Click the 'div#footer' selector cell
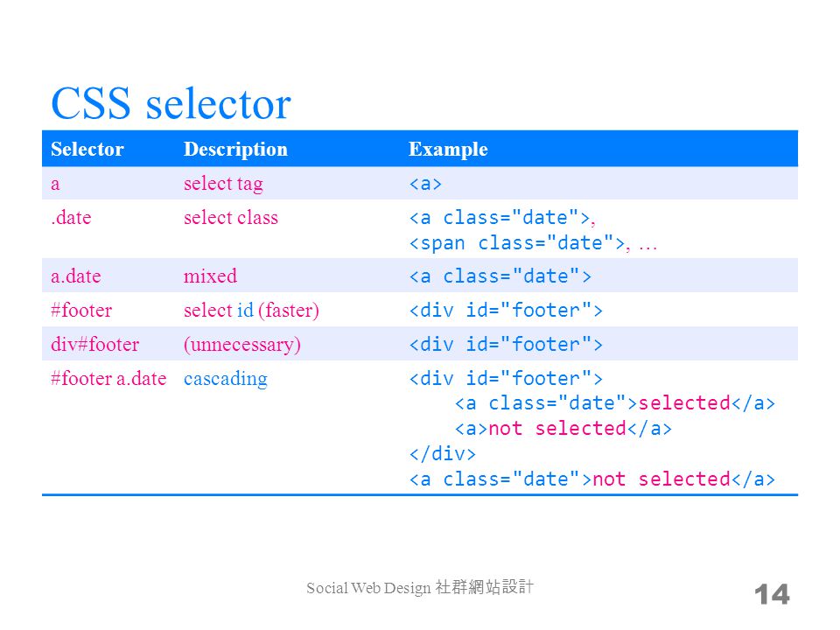 tap(94, 344)
